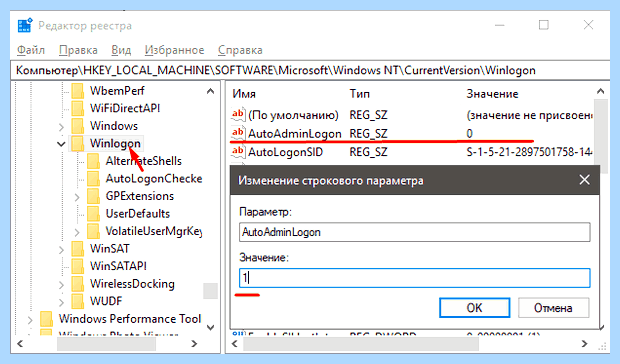620x364 pixels.
Task: Cancel the edit with Отмена button
Action: pos(553,307)
